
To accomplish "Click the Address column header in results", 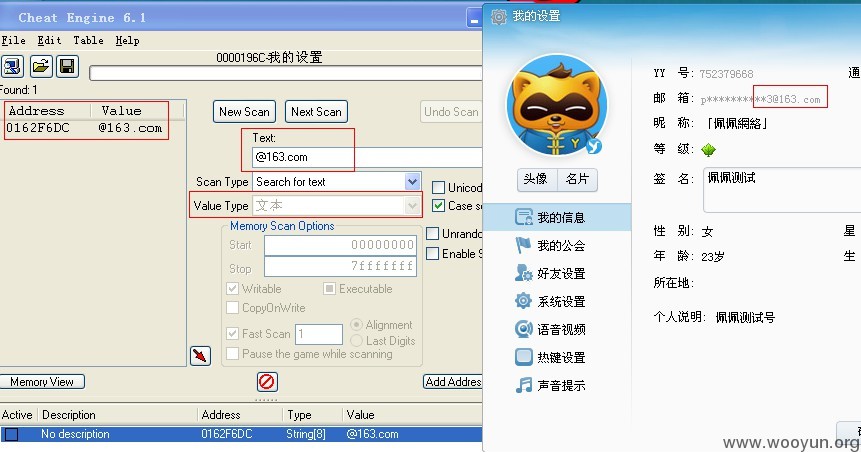I will coord(36,111).
